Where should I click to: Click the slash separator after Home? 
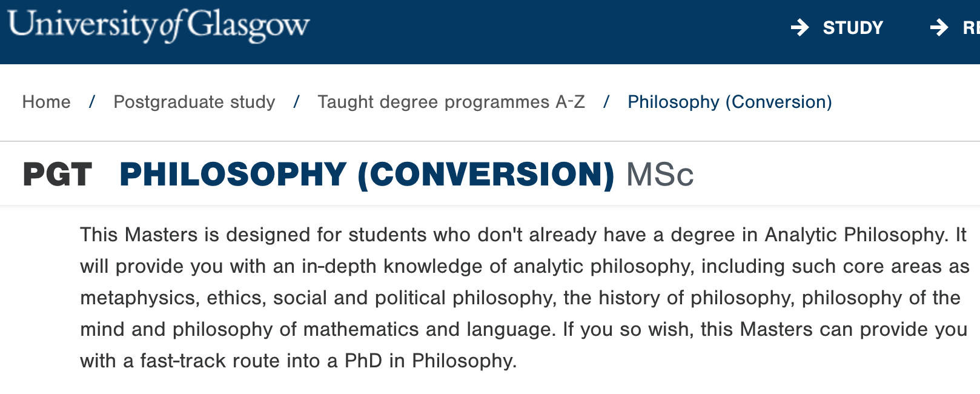[92, 102]
